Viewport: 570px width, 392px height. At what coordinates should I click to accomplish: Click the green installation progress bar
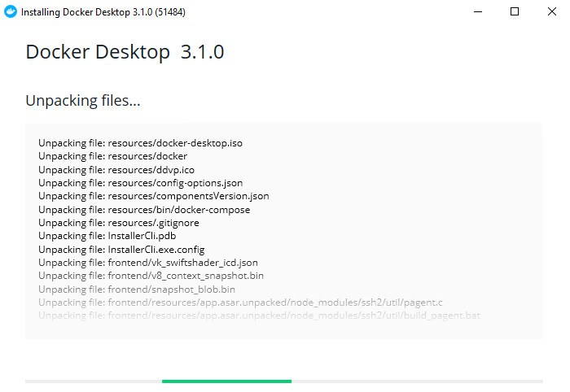[226, 381]
